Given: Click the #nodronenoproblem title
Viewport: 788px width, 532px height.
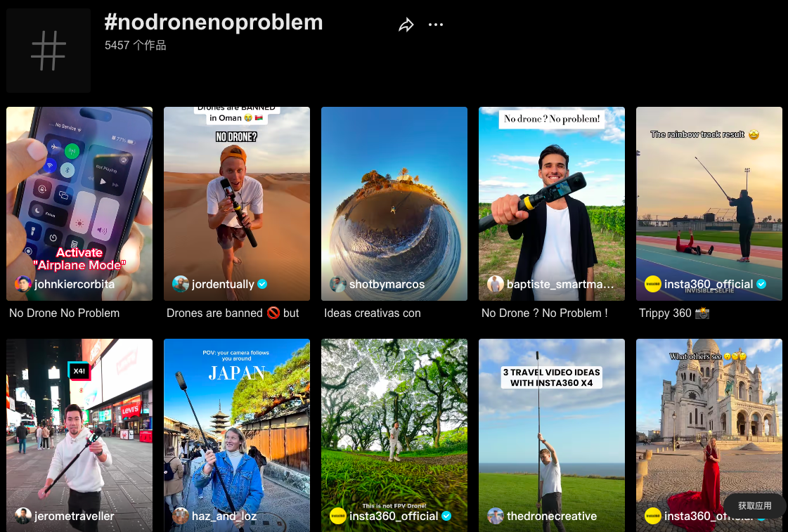Looking at the screenshot, I should (214, 22).
